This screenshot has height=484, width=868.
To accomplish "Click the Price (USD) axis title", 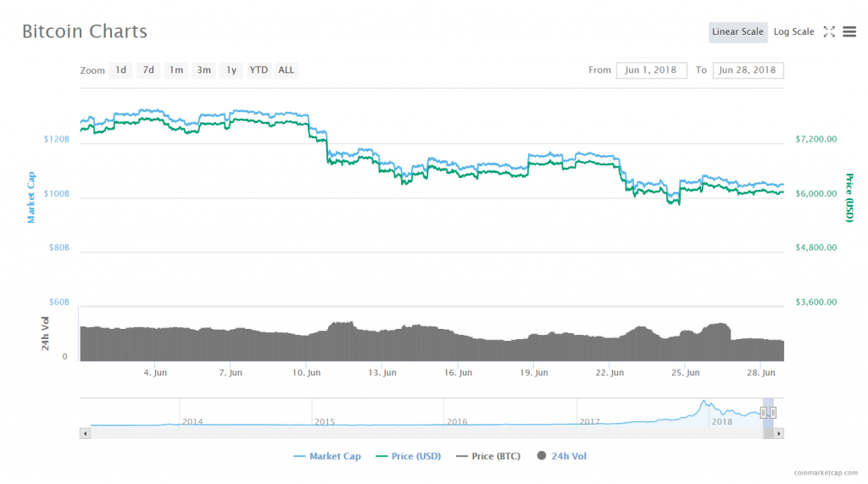I will click(x=849, y=197).
